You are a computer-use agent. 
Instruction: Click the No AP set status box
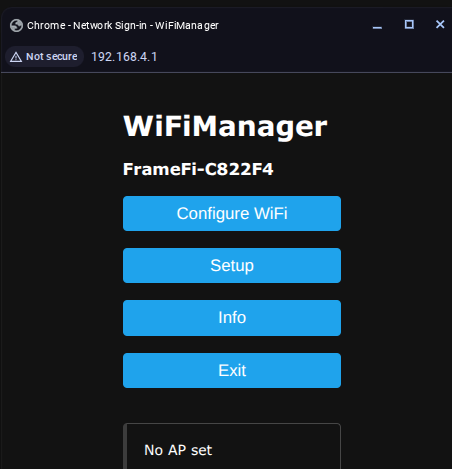point(232,446)
